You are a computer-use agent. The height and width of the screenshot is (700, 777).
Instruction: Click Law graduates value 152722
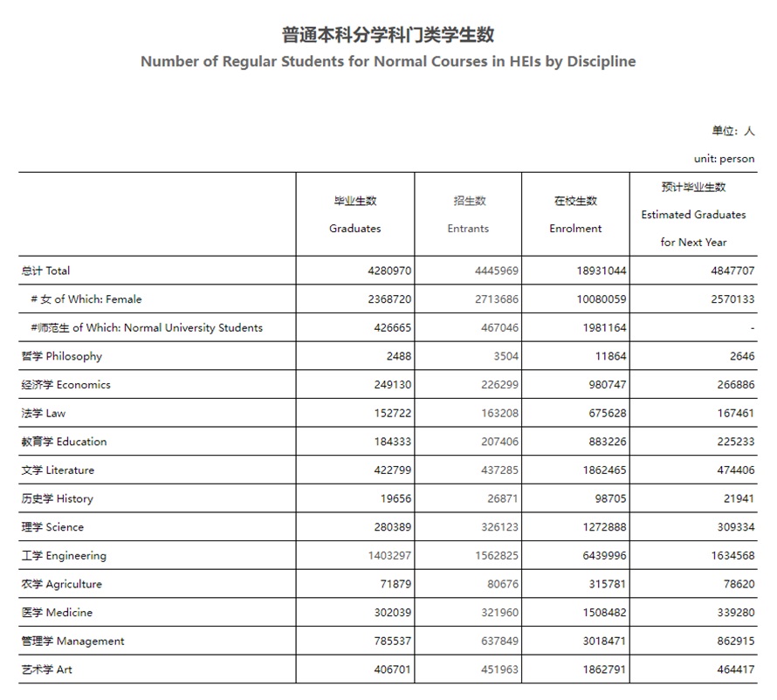coord(393,413)
